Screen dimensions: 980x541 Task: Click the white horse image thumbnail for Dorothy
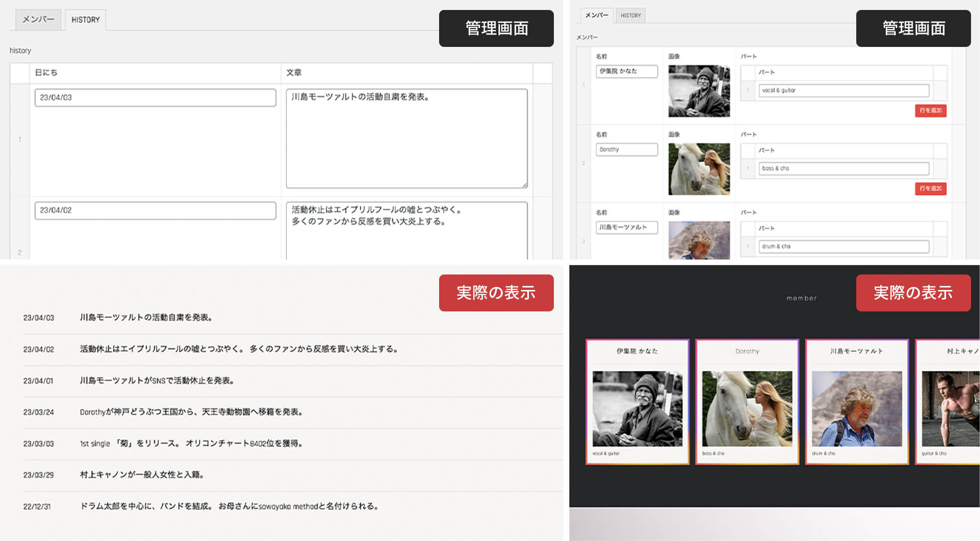(699, 170)
